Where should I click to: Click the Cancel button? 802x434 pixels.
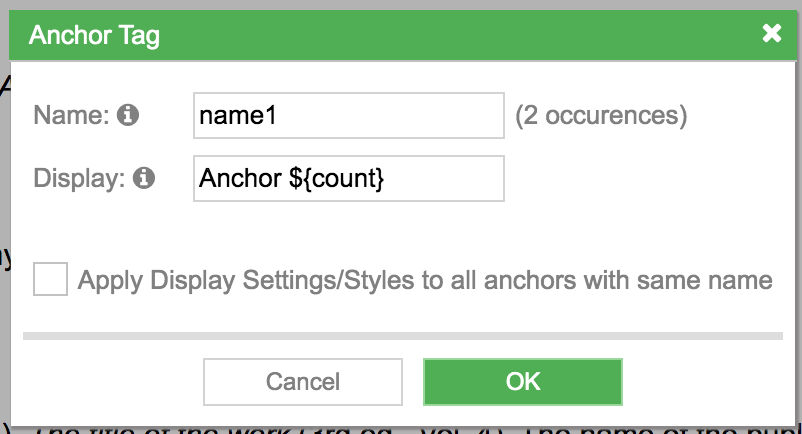point(303,382)
